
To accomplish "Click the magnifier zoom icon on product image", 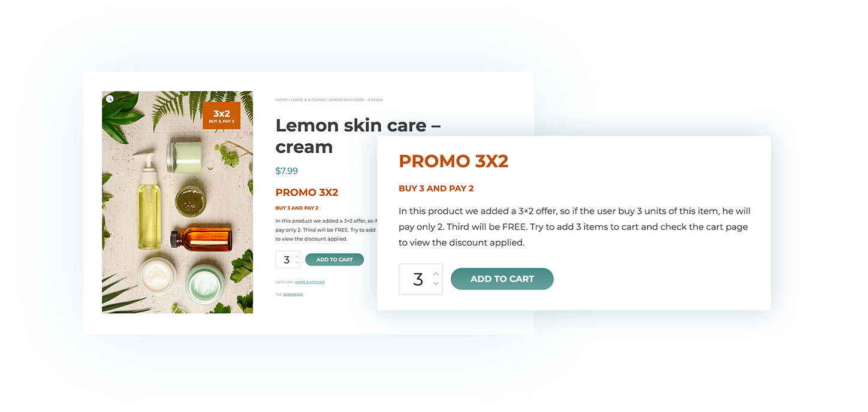I will (x=110, y=99).
